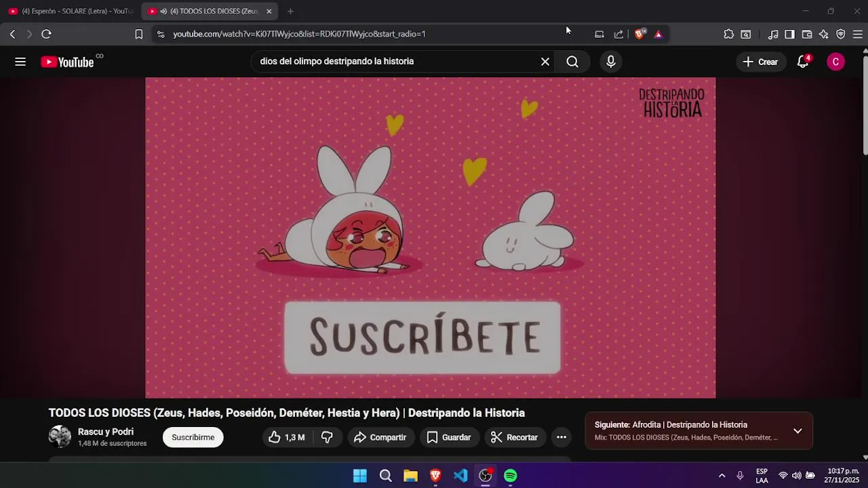The height and width of the screenshot is (488, 868).
Task: Clear the search box with the X
Action: point(545,62)
